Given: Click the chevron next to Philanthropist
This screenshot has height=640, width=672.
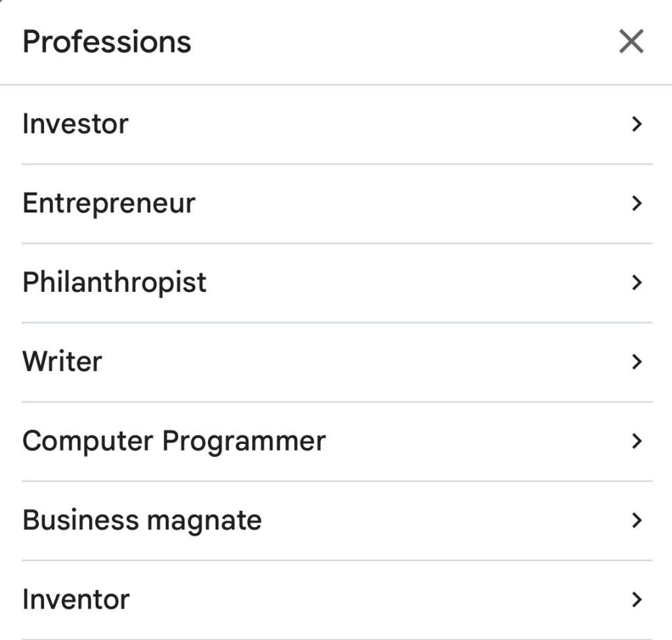Looking at the screenshot, I should [x=635, y=283].
